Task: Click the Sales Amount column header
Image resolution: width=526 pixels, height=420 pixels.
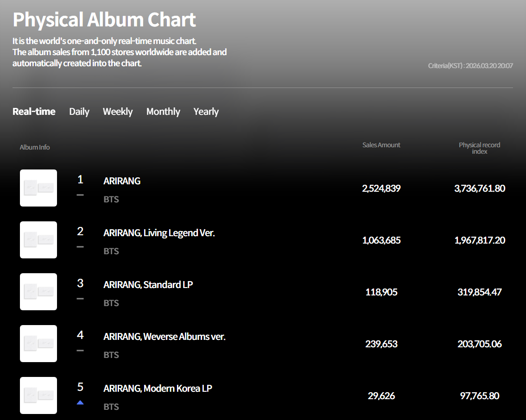Action: [x=381, y=145]
